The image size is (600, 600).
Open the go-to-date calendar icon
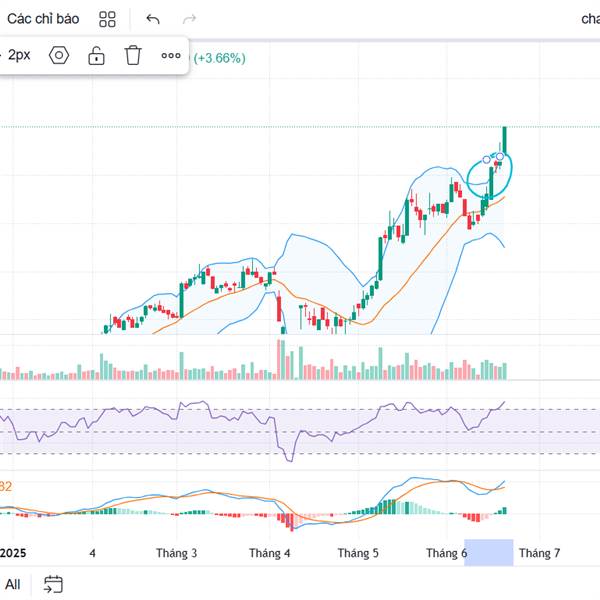[53, 584]
